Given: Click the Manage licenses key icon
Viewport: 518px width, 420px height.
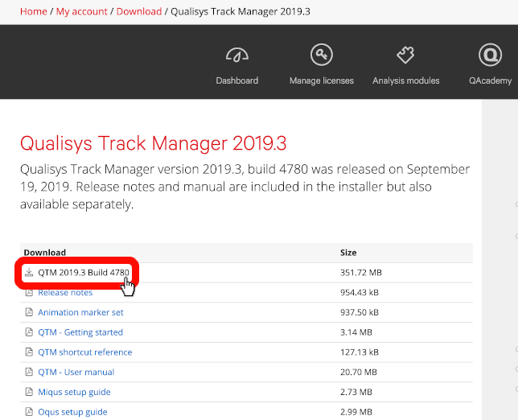Looking at the screenshot, I should coord(322,55).
